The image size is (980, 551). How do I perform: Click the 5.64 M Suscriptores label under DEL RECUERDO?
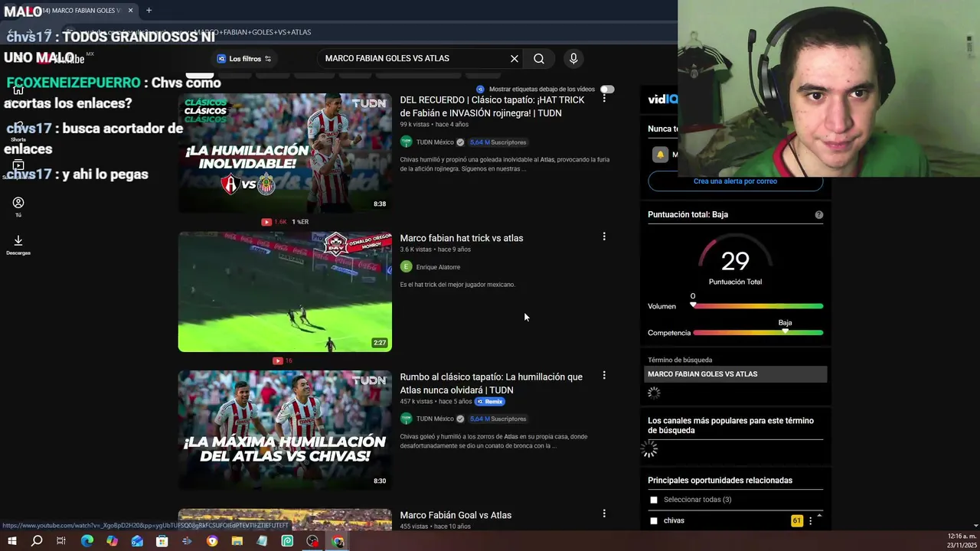tap(498, 142)
